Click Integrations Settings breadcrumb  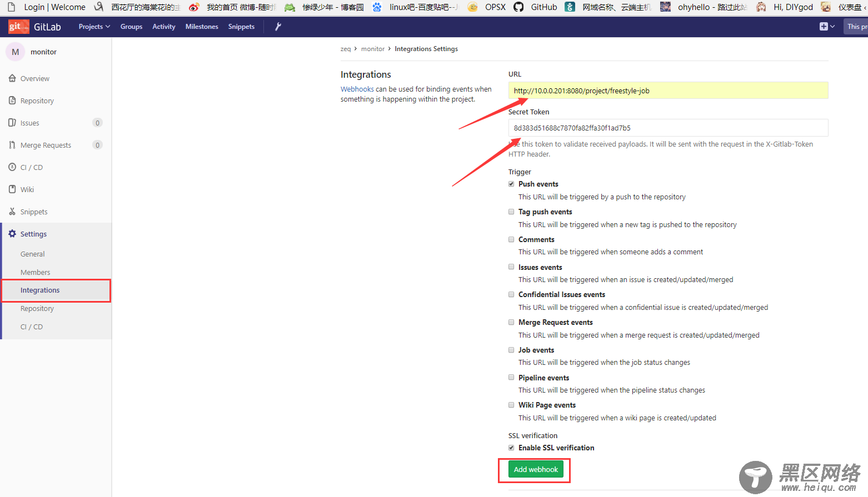tap(426, 49)
